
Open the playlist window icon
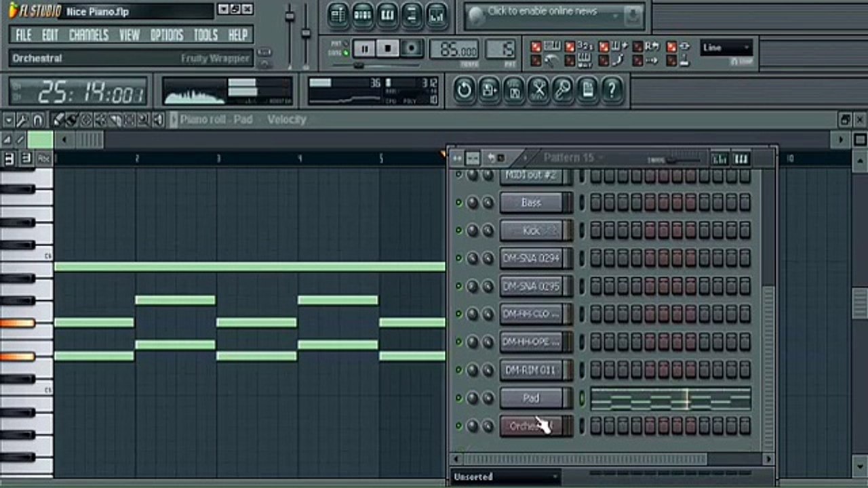click(338, 15)
